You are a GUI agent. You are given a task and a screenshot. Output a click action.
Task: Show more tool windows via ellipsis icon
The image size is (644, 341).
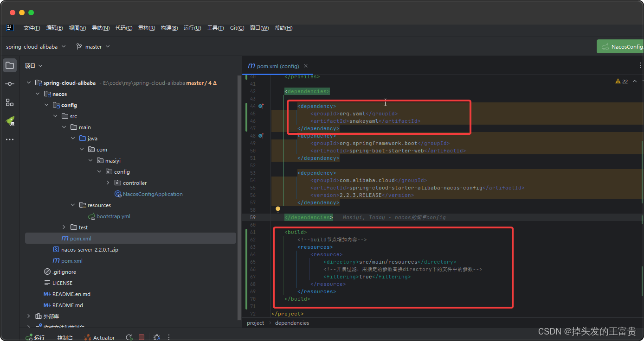10,139
